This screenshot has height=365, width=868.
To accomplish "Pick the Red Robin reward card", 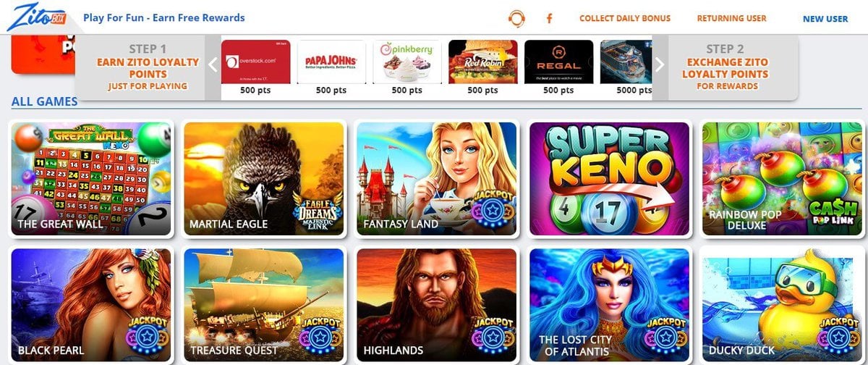I will point(483,68).
